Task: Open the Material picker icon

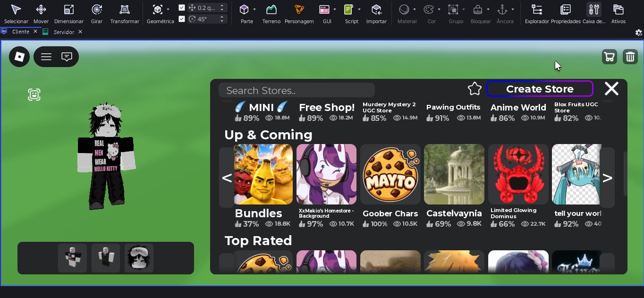Action: tap(404, 9)
